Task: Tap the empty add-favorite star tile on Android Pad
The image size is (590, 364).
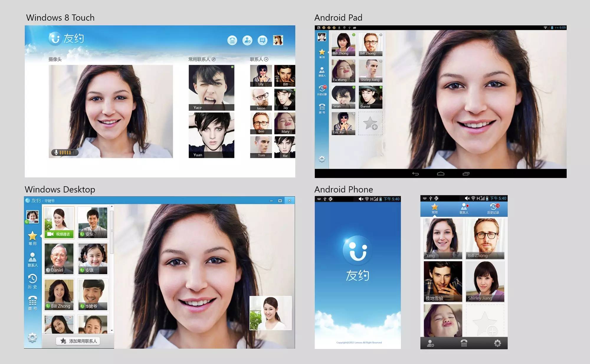Action: click(x=370, y=123)
